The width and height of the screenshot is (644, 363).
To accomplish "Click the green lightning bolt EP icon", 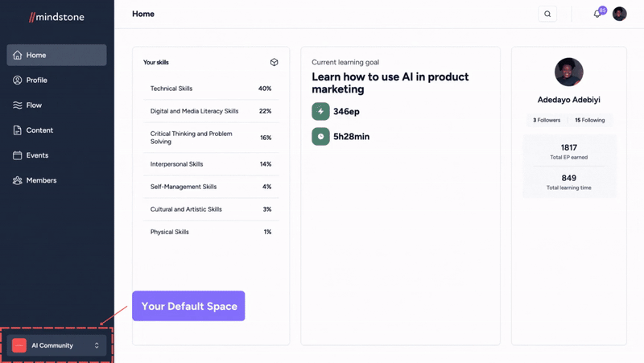I will click(320, 111).
